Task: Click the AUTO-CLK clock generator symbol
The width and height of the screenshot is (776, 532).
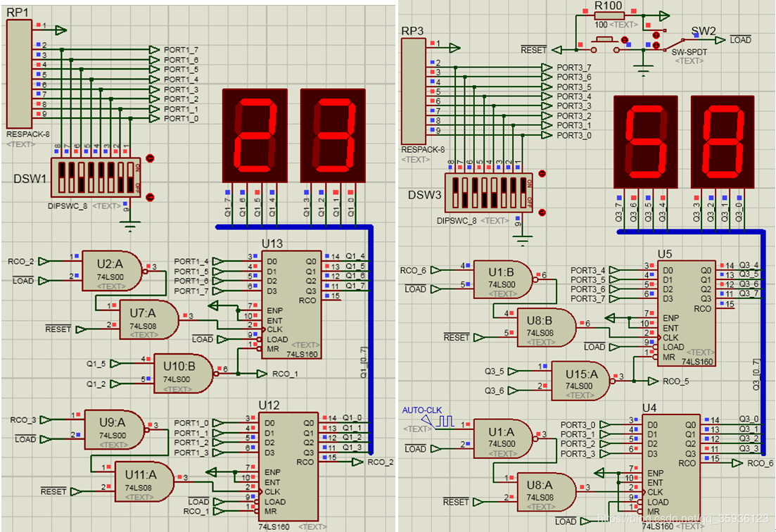Action: pyautogui.click(x=446, y=422)
